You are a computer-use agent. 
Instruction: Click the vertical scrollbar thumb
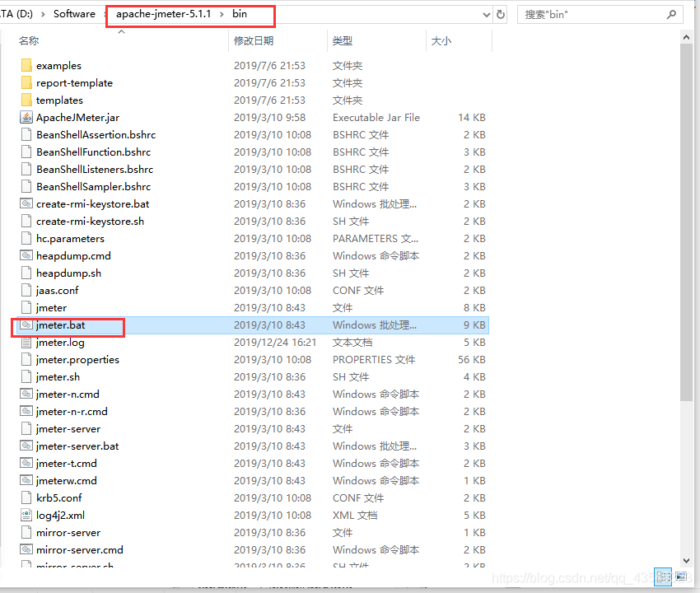686,222
